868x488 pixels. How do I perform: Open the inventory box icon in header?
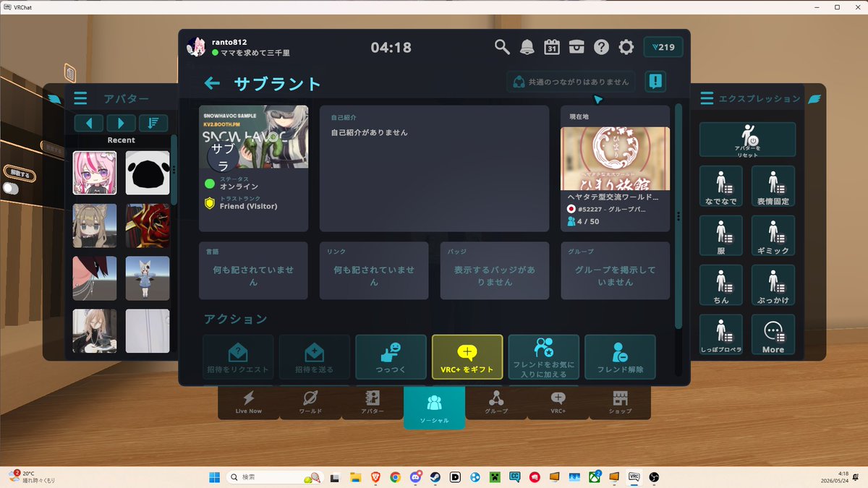576,48
